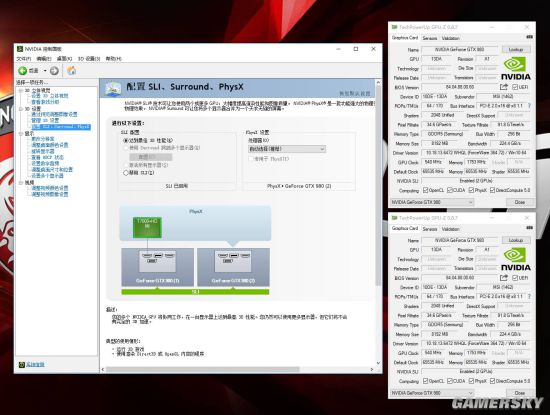The width and height of the screenshot is (550, 415).
Task: Click the gray Forward arrow icon
Action: pyautogui.click(x=54, y=71)
